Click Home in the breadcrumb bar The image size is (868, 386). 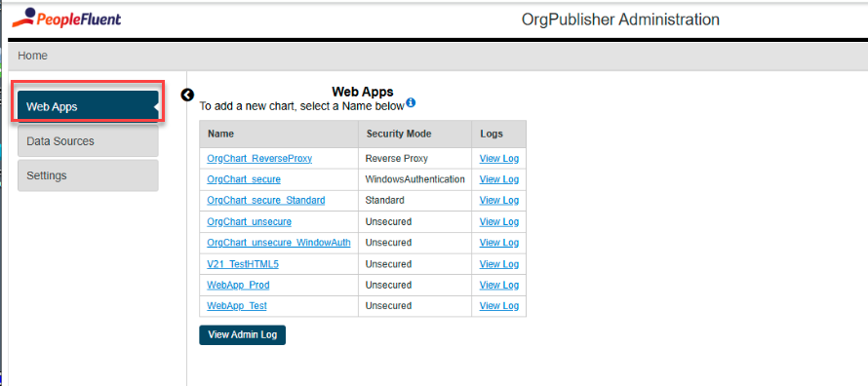[32, 56]
